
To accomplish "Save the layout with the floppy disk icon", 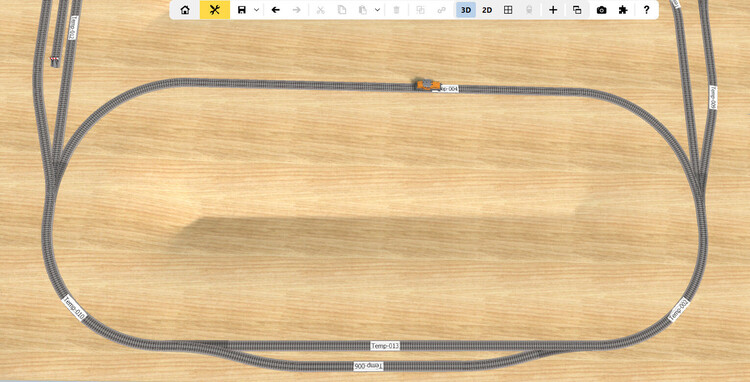I will (x=242, y=10).
